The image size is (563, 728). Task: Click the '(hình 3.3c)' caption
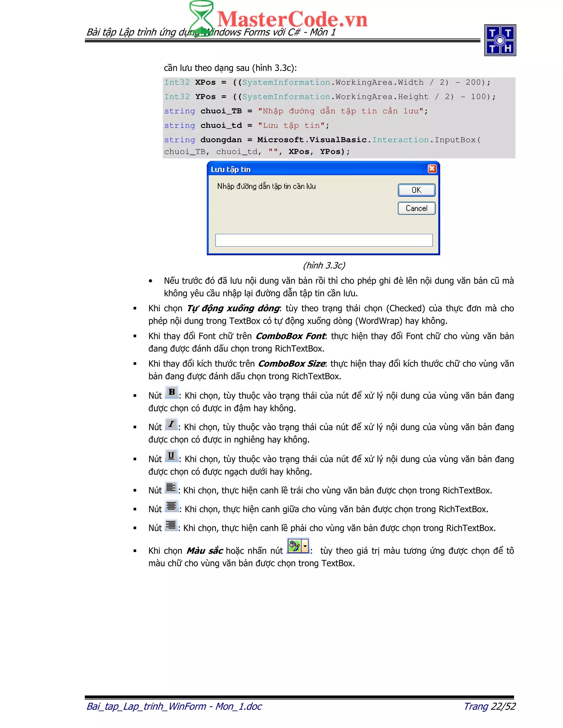pos(324,265)
